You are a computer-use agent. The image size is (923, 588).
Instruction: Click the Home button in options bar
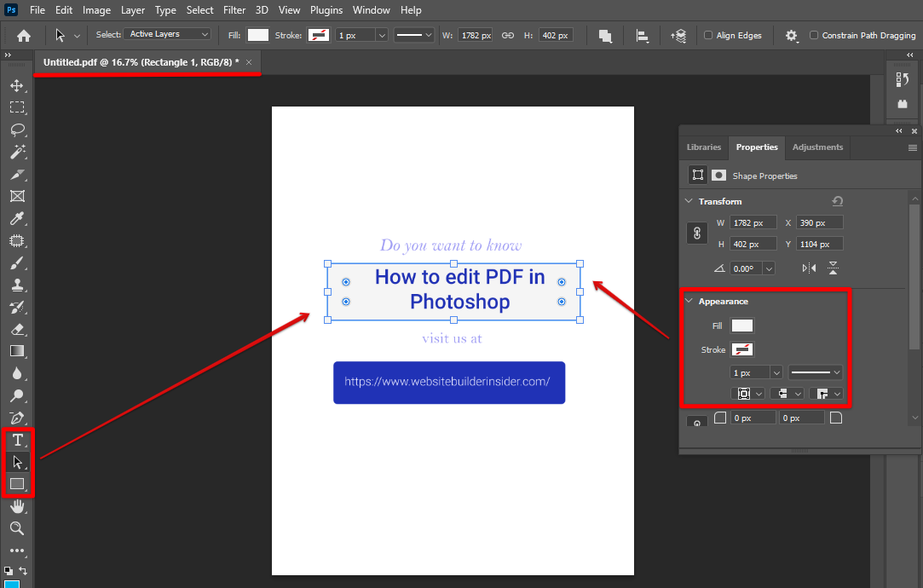point(24,36)
